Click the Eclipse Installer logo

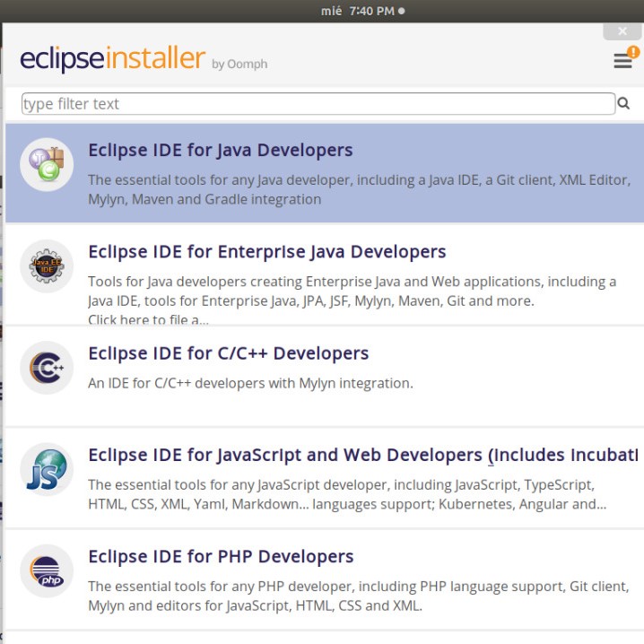pyautogui.click(x=112, y=59)
